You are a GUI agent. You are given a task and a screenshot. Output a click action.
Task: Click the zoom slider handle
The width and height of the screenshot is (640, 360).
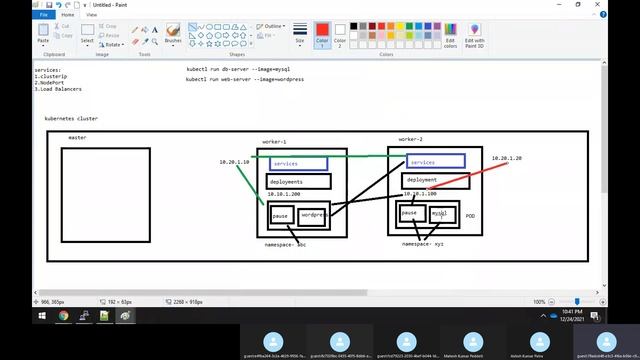[x=577, y=302]
